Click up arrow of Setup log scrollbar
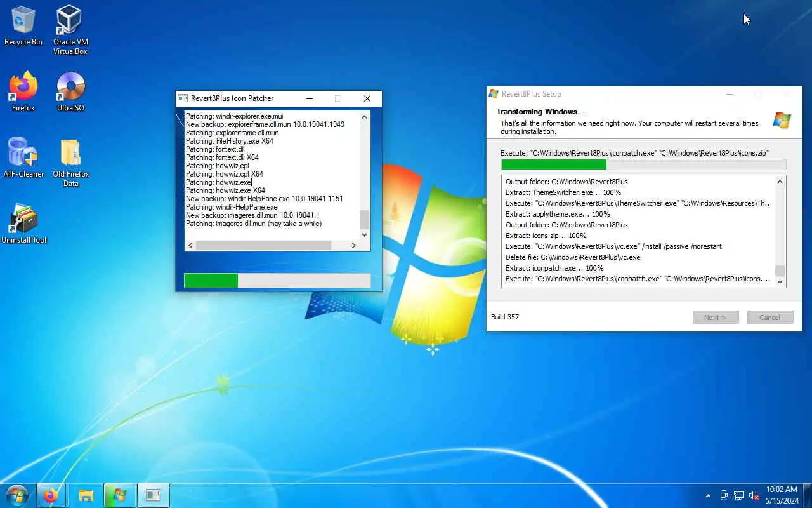 coord(780,182)
